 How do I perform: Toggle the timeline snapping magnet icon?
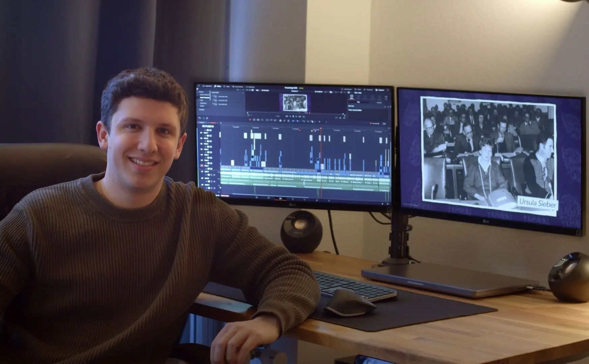[280, 120]
